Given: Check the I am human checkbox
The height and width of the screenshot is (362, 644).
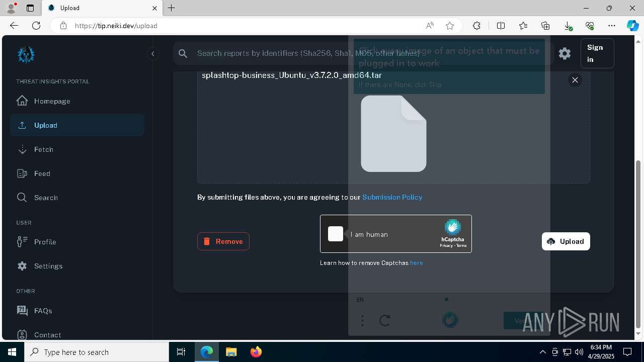Looking at the screenshot, I should (x=336, y=234).
